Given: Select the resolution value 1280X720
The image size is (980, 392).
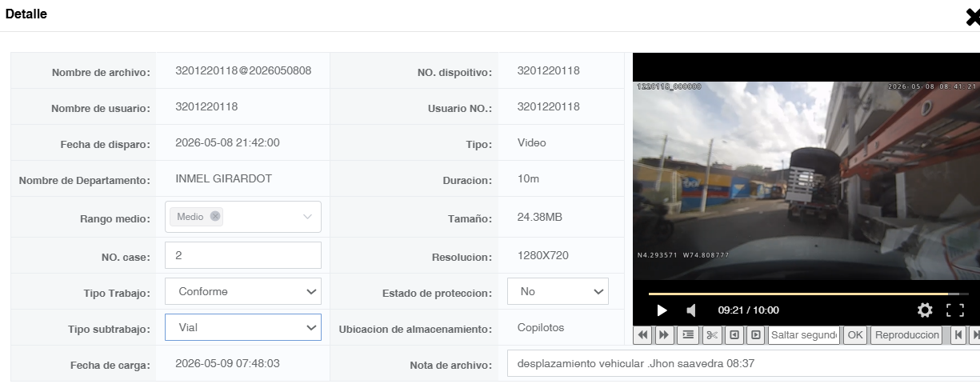Looking at the screenshot, I should point(543,256).
